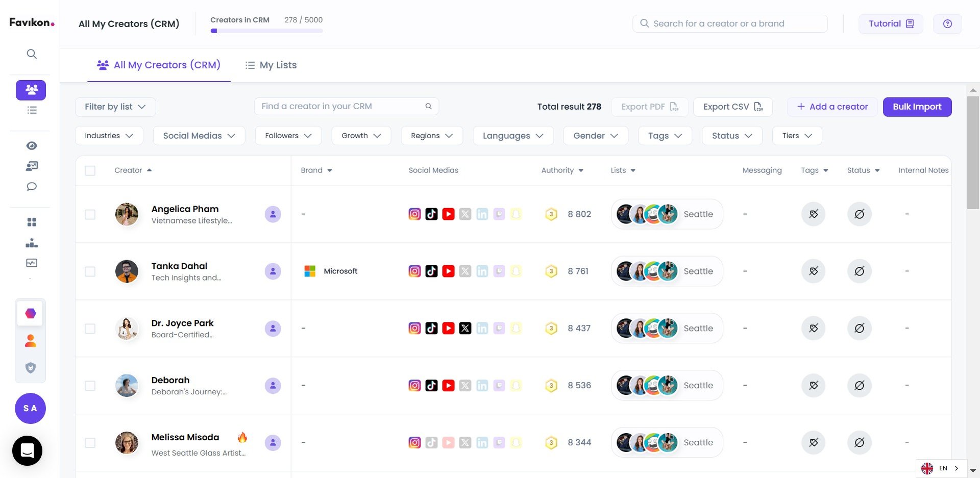Click the Export CSV button
Image resolution: width=980 pixels, height=478 pixels.
[x=732, y=107]
